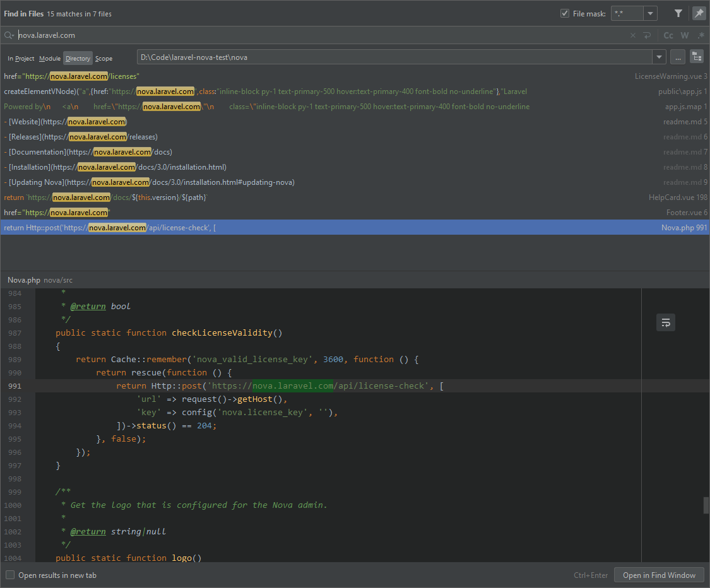The height and width of the screenshot is (588, 710).
Task: Toggle the Words (W) search option
Action: click(685, 35)
